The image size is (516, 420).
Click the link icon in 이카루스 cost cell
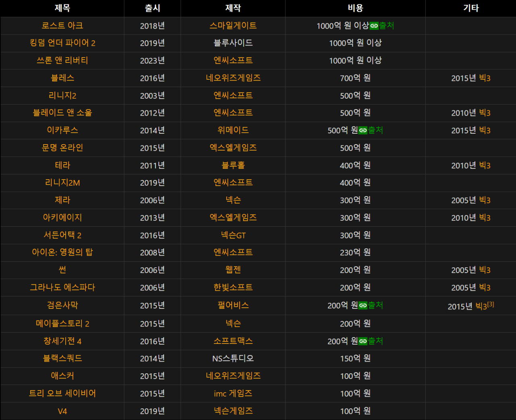(x=363, y=130)
